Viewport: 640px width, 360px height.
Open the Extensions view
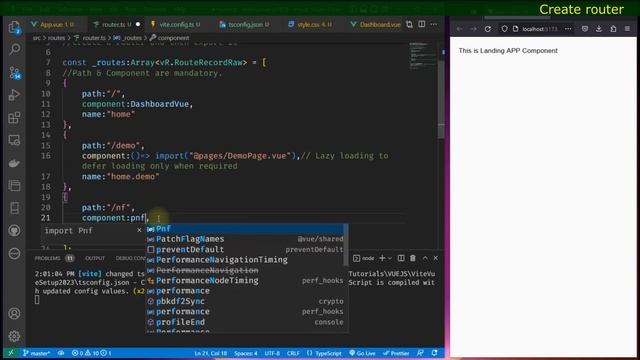coord(14,118)
